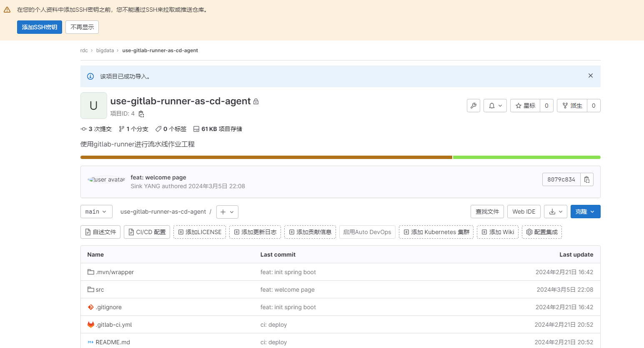Click the Last update column header
The width and height of the screenshot is (644, 348).
click(576, 255)
